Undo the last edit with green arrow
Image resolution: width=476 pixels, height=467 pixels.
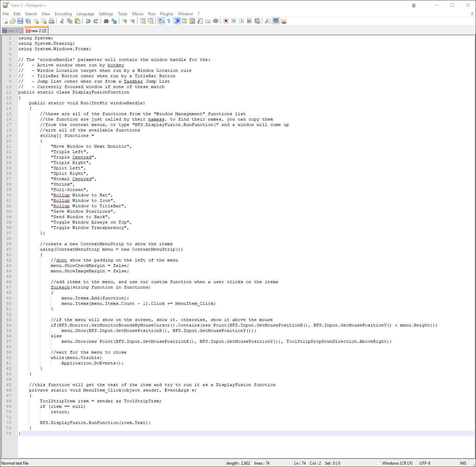[88, 21]
